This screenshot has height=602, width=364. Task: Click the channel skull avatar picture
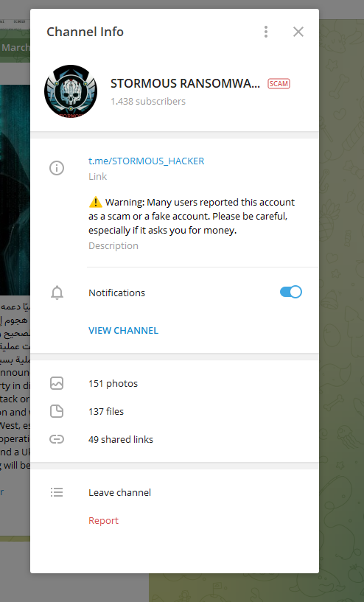(71, 91)
